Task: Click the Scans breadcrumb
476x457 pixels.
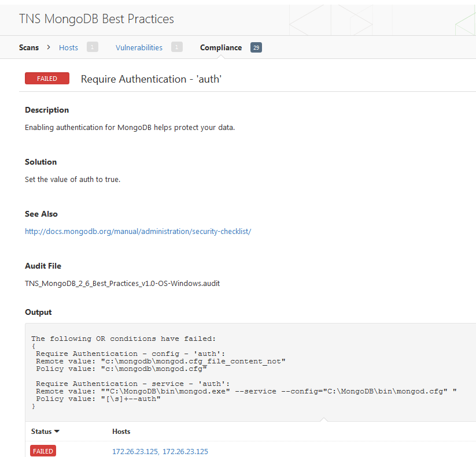Action: coord(29,47)
